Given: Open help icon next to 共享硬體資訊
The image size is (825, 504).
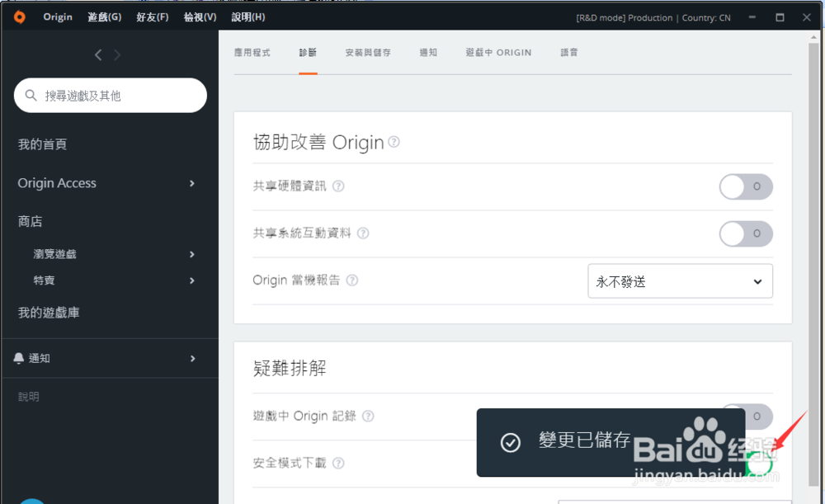Looking at the screenshot, I should tap(338, 186).
